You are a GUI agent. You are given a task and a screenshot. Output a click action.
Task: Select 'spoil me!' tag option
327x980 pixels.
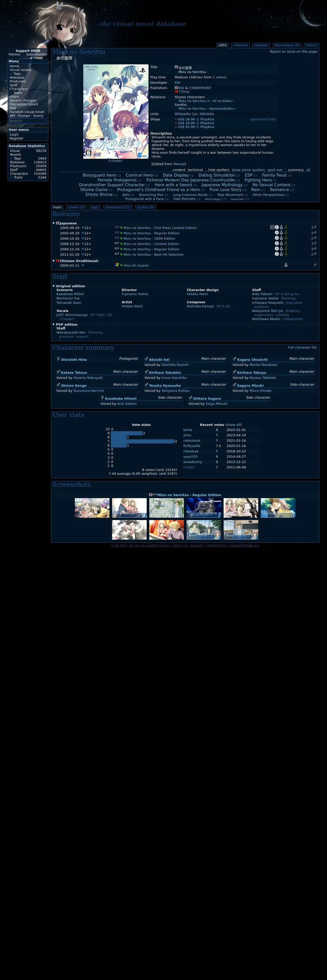[x=275, y=170]
